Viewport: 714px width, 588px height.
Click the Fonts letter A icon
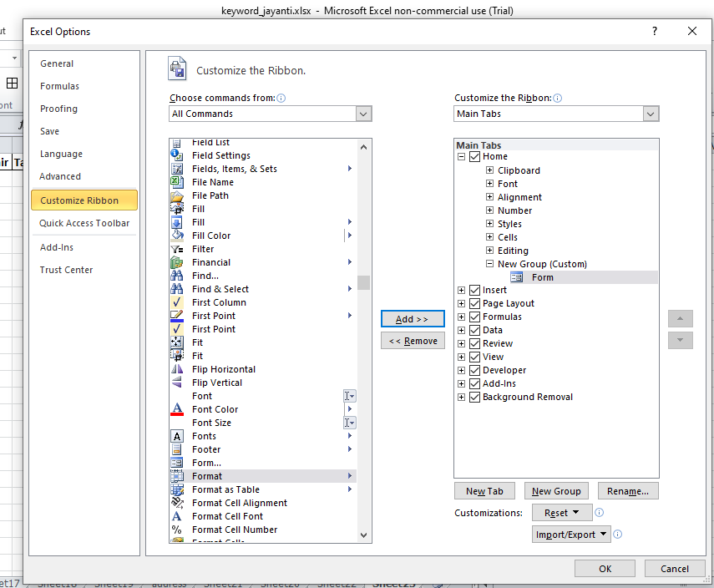[x=177, y=436]
